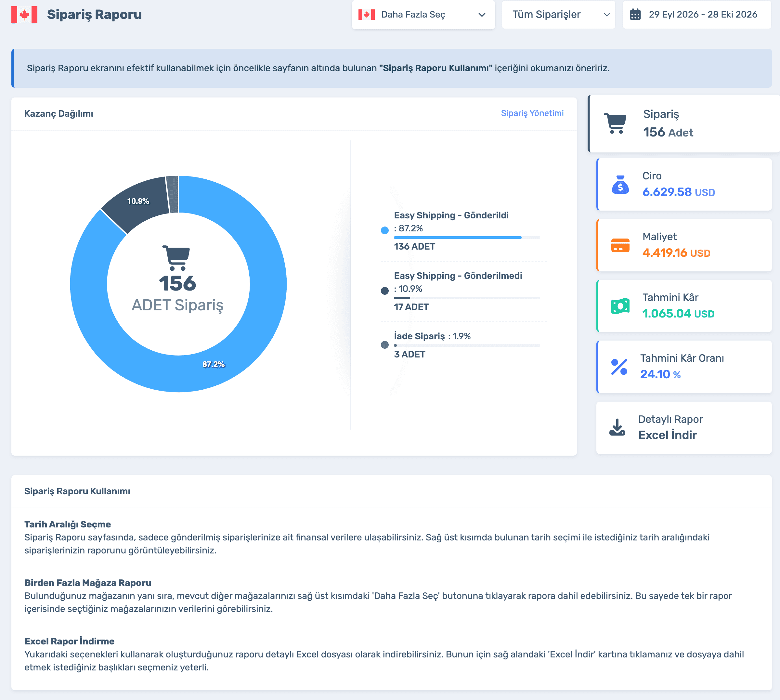Click the money bag icon in Ciro card

point(620,184)
